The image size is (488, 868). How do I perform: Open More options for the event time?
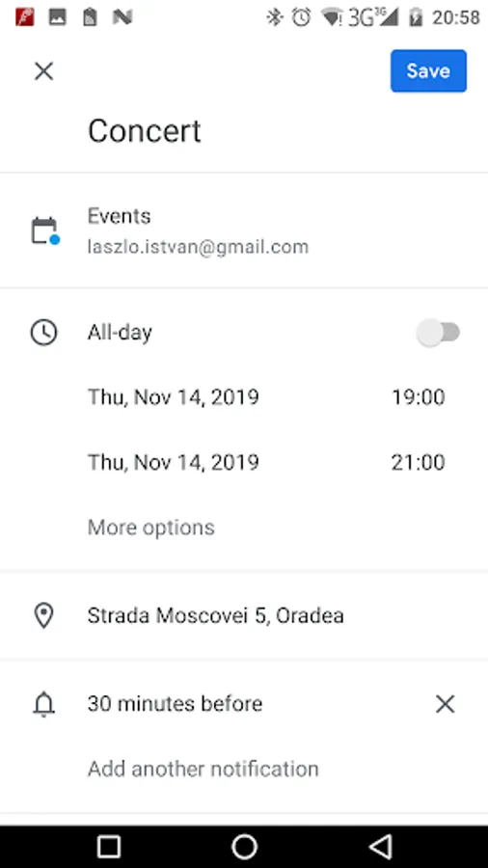(x=151, y=528)
